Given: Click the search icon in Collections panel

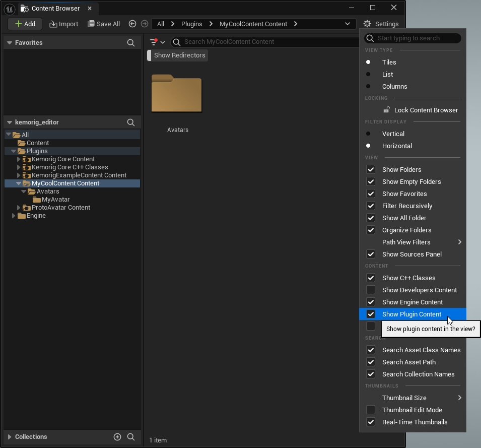Looking at the screenshot, I should 131,437.
